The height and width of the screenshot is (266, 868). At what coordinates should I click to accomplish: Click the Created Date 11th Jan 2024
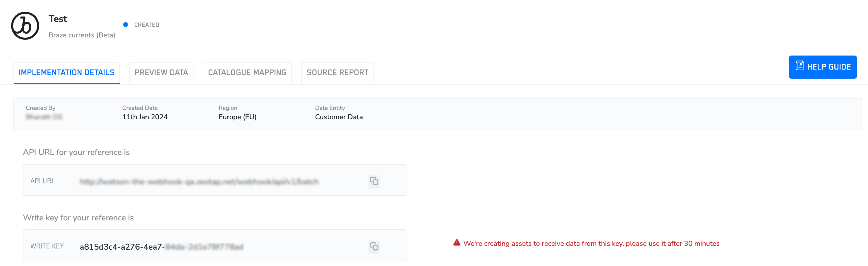coord(145,117)
